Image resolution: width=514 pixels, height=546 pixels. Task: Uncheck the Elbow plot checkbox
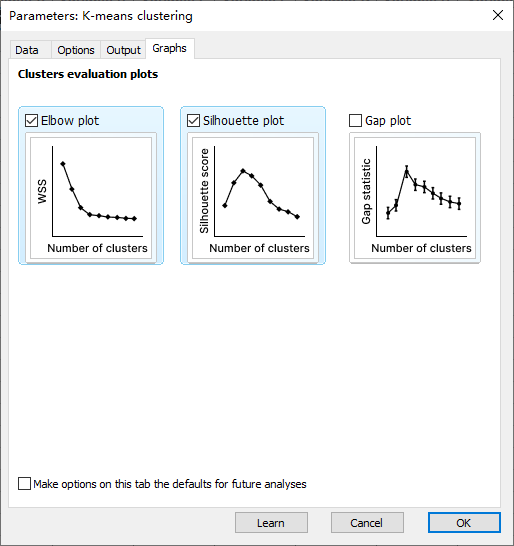tap(31, 121)
